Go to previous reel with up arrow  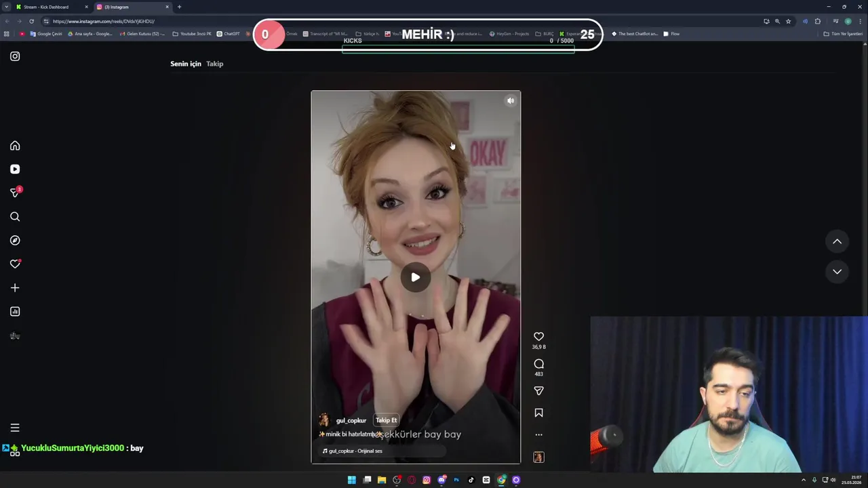click(837, 241)
